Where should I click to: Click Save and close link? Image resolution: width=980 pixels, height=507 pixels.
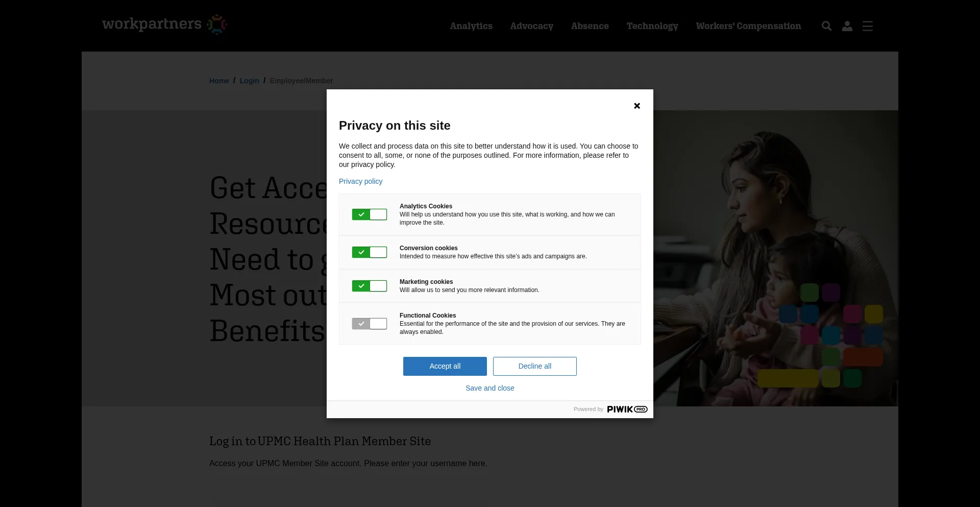(x=489, y=388)
